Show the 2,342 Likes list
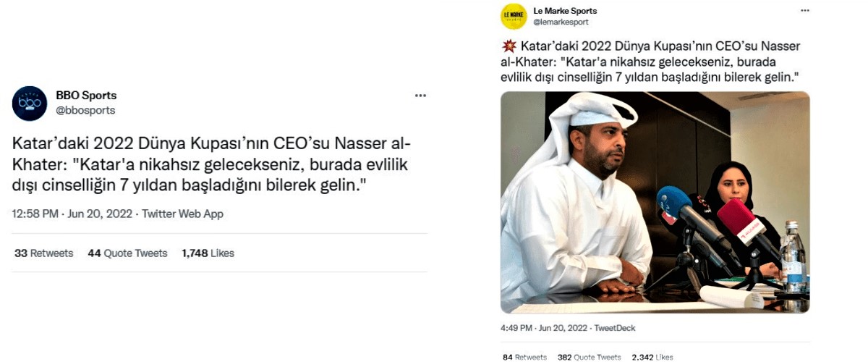The height and width of the screenshot is (362, 868). [652, 357]
